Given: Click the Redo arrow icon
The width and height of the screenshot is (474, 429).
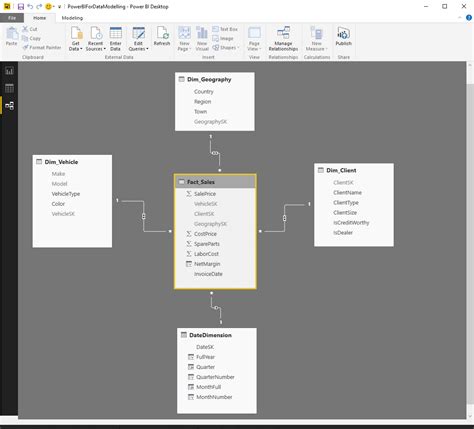Looking at the screenshot, I should pos(39,7).
